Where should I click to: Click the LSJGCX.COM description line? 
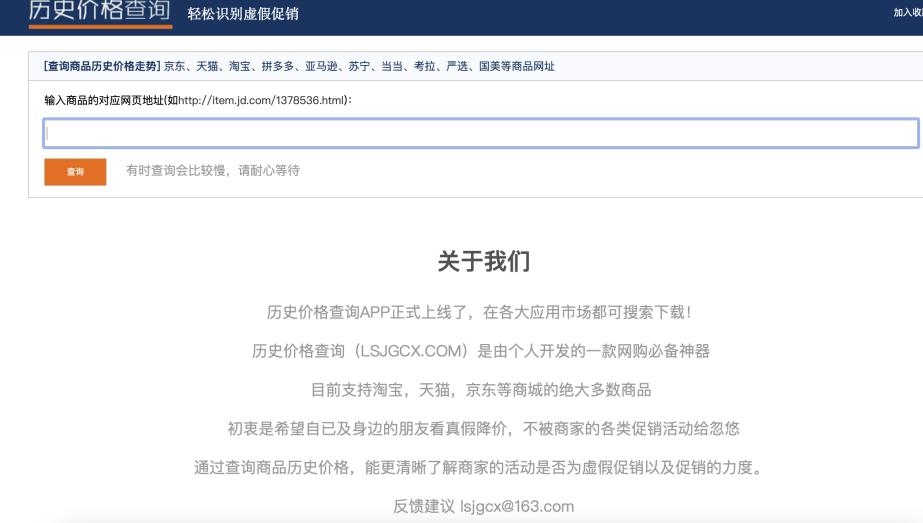pos(480,351)
